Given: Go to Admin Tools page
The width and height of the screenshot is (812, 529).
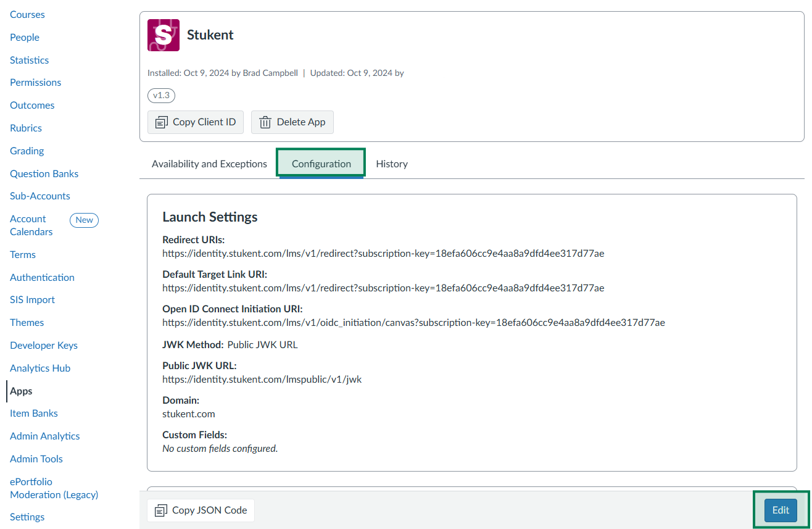Looking at the screenshot, I should pos(36,459).
